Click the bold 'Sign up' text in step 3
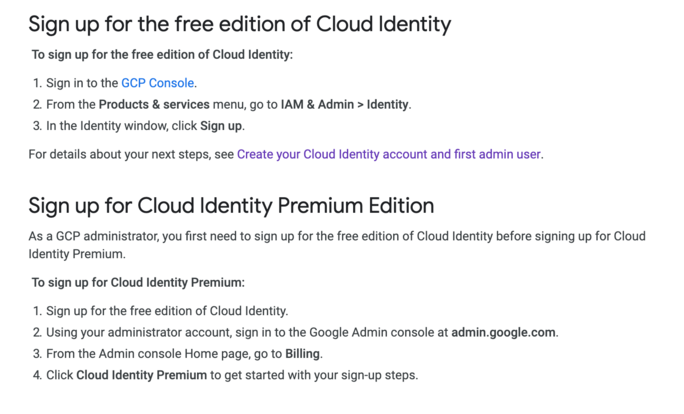Screen dimensions: 684x414 (x=221, y=126)
